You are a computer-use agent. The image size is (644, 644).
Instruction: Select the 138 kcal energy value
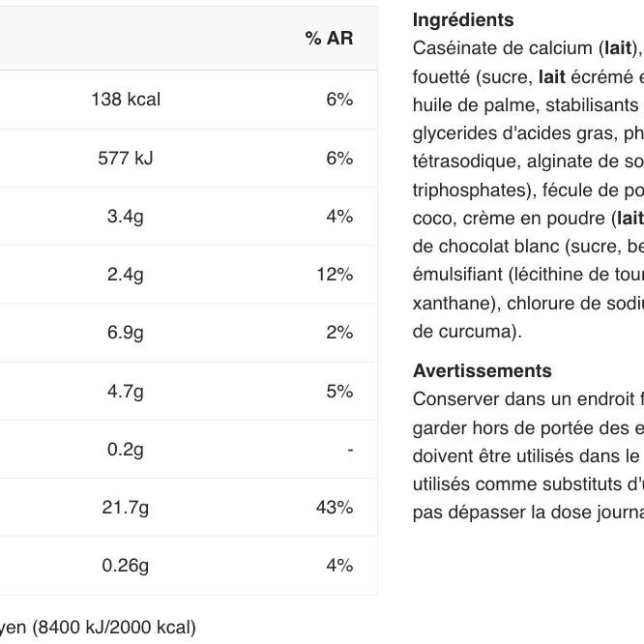coord(126,100)
